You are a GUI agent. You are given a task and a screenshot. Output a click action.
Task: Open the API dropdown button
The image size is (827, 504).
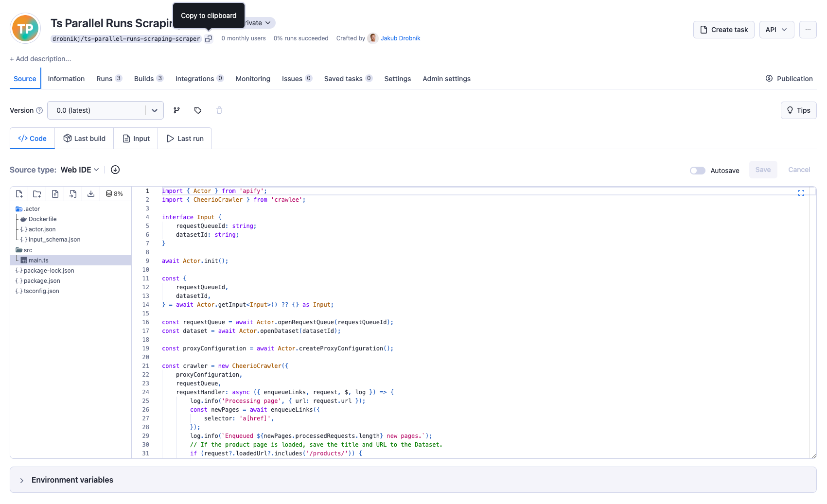[776, 30]
